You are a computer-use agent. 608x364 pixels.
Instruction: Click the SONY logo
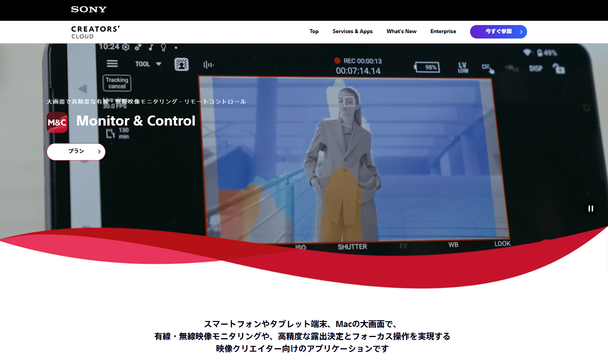[x=89, y=10]
